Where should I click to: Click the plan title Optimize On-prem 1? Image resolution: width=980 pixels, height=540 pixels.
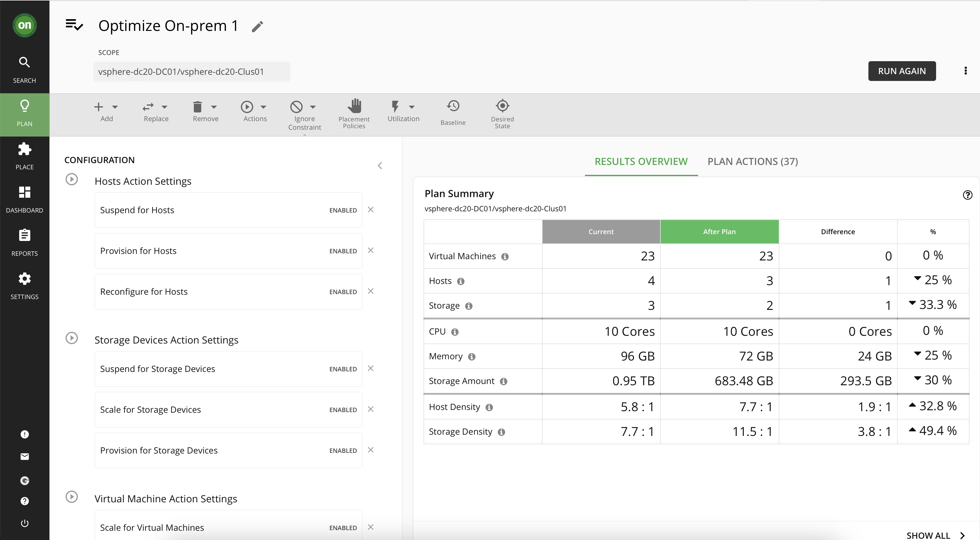168,26
